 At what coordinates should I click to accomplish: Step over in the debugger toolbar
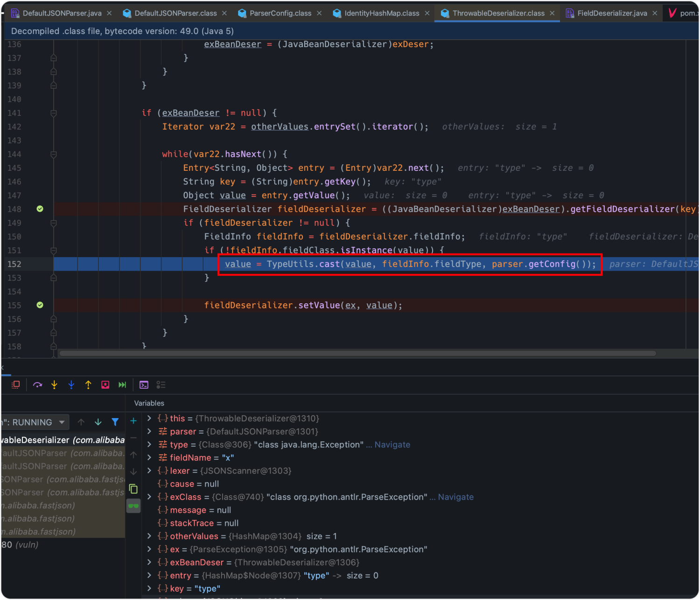click(37, 384)
